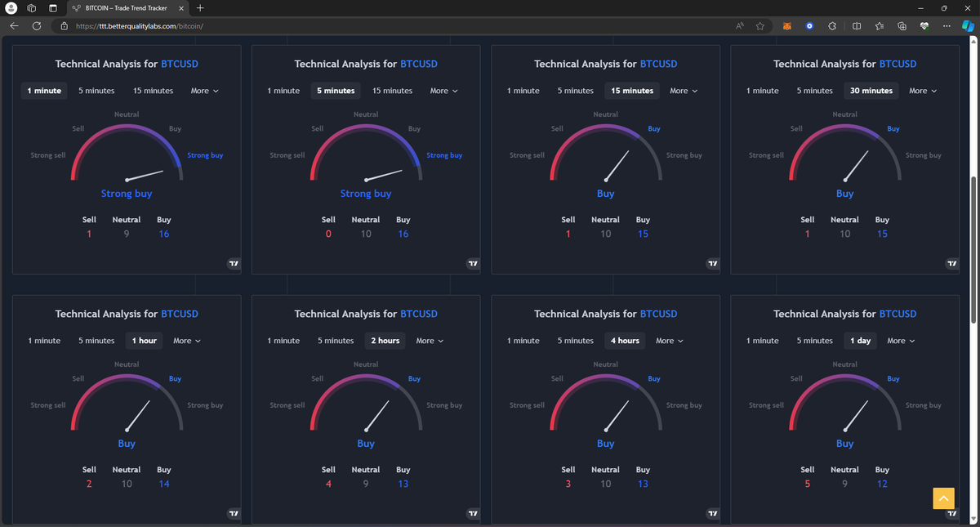Close the BITCOIN Trade Trend Tracker tab
Screen dimensions: 980x527
click(181, 8)
